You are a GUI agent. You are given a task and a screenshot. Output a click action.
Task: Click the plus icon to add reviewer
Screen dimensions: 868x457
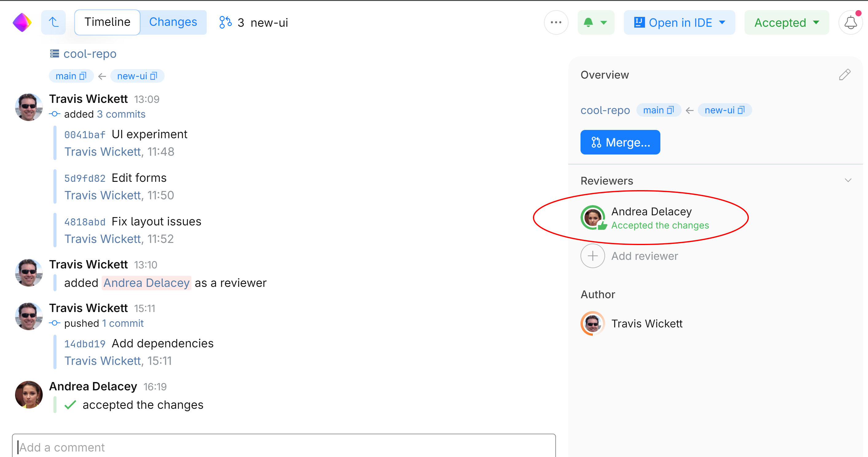pyautogui.click(x=593, y=256)
